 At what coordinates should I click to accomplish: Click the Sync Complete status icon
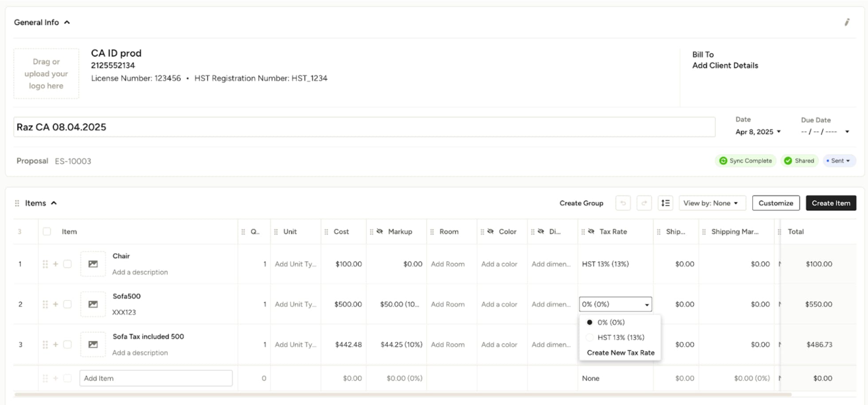(723, 161)
